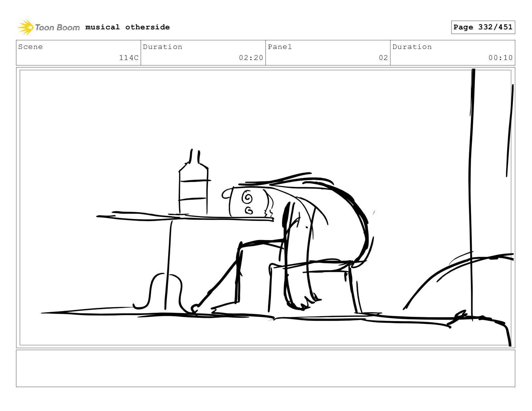Click the storyboard sketch panel image
Viewport: 532px width, 411px height.
coord(266,208)
